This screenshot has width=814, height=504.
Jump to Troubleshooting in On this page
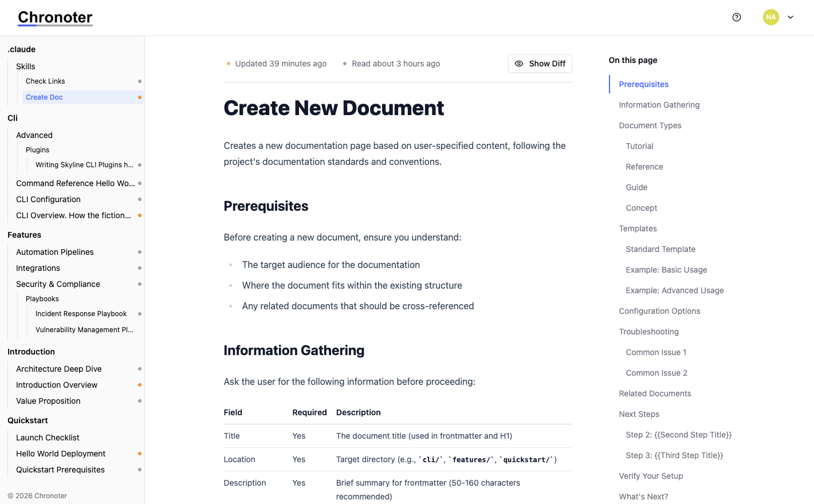pos(648,332)
